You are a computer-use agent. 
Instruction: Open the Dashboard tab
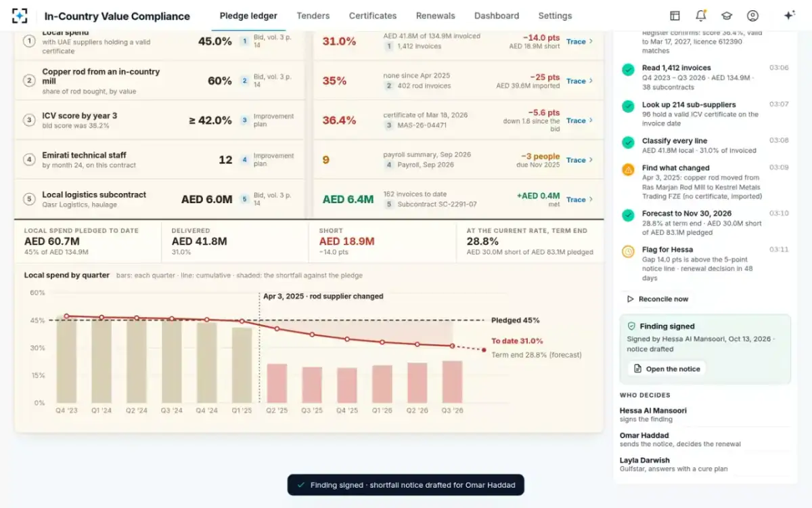coord(497,16)
